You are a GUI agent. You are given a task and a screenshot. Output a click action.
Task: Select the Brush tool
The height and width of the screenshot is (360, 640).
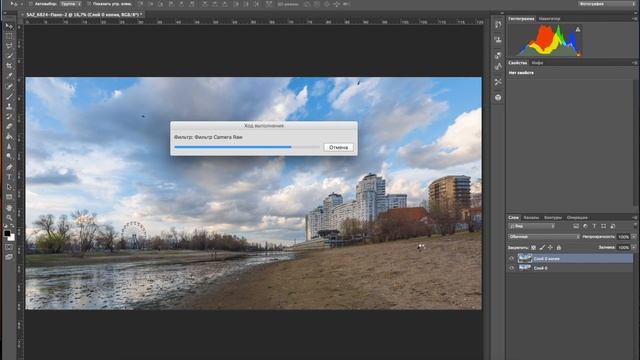tap(9, 96)
